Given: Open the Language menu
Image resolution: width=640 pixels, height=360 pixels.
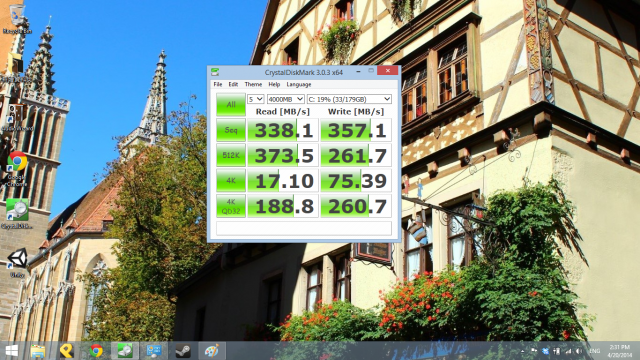Looking at the screenshot, I should (299, 84).
